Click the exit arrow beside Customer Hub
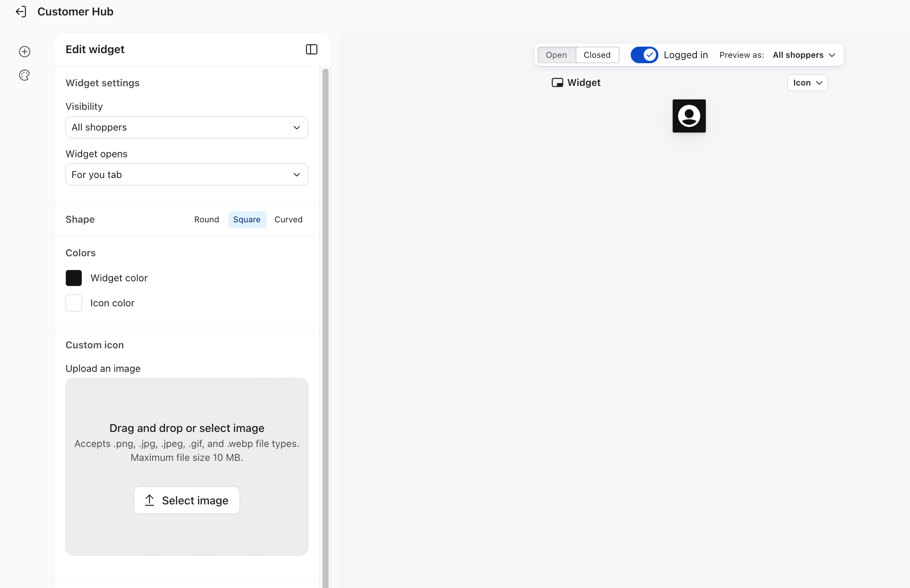 click(x=21, y=12)
